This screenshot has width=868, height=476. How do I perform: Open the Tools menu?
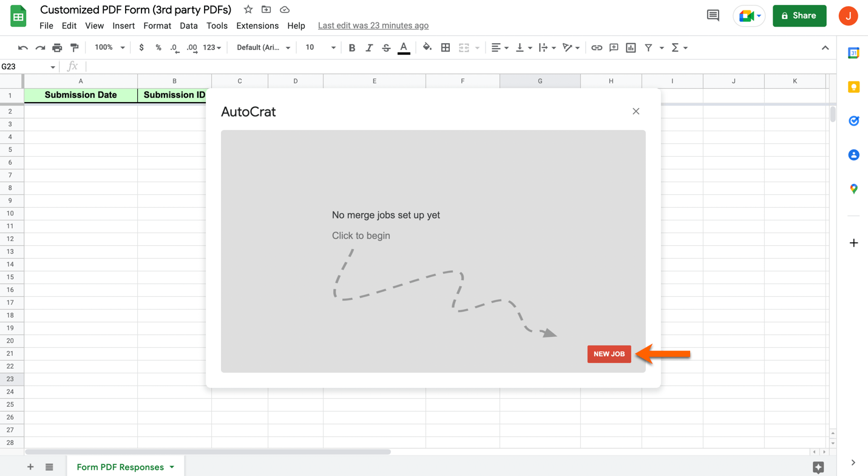point(217,25)
